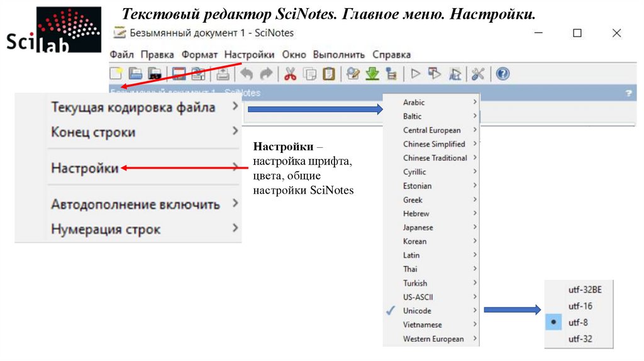Click the Paste clipboard icon

(x=329, y=74)
